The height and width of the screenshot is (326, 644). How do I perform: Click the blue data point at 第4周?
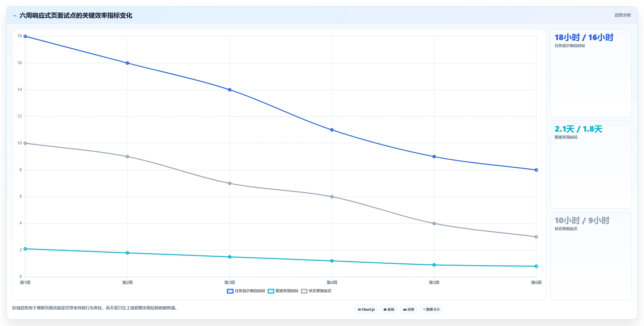332,130
